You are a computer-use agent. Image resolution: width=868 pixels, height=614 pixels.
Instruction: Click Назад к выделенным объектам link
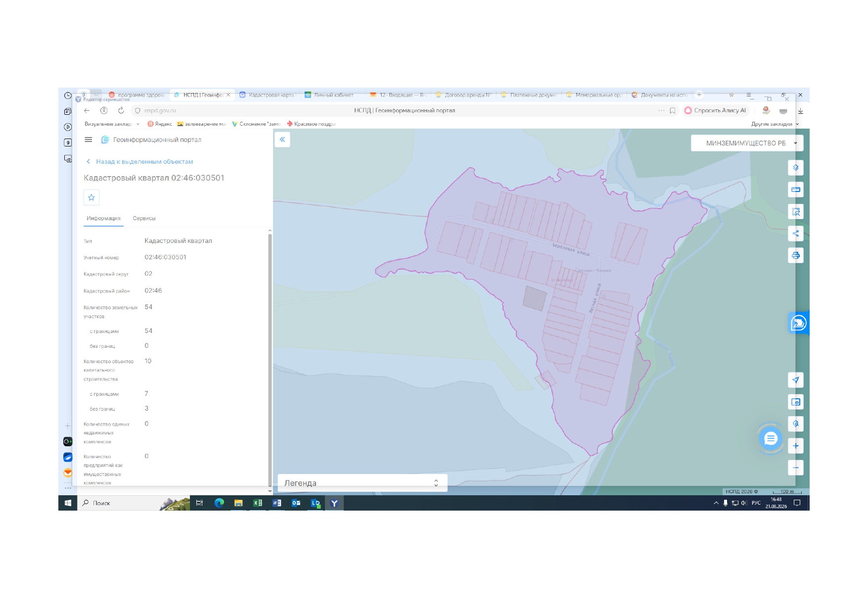[x=139, y=162]
